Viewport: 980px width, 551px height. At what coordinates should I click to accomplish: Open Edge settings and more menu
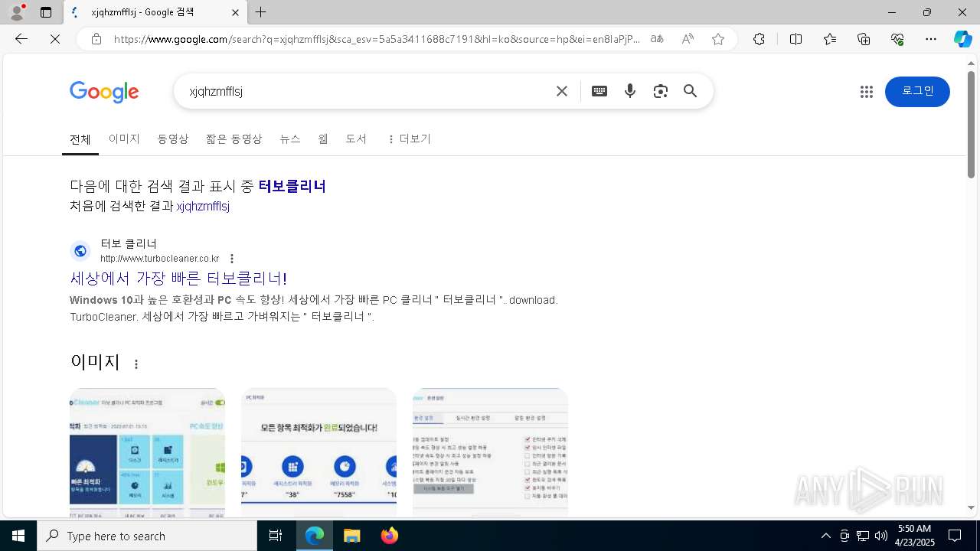click(931, 39)
